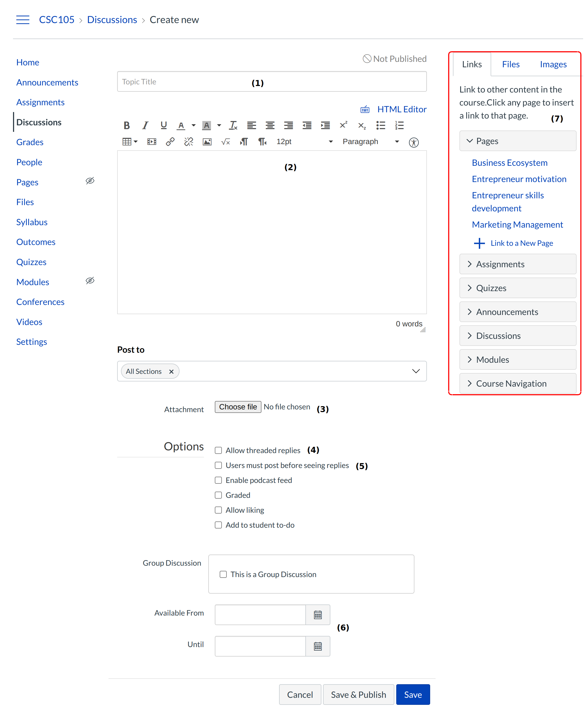This screenshot has width=588, height=726.
Task: Click the Bold formatting icon
Action: click(126, 125)
